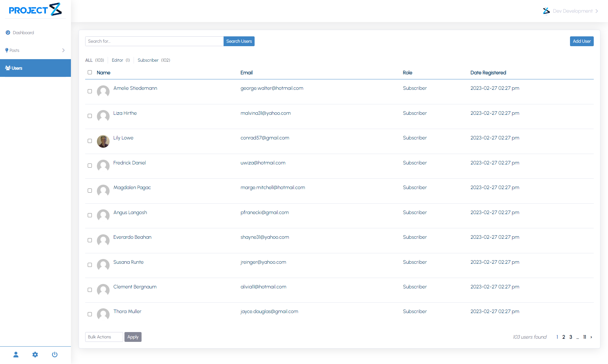Tick Clement Bergnaum's checkbox

[x=90, y=290]
